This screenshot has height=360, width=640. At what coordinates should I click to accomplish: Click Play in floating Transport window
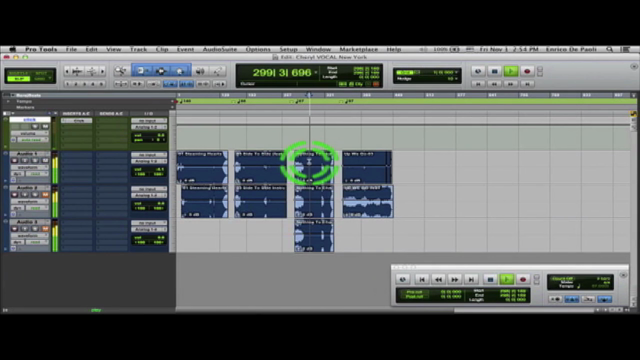(x=507, y=280)
